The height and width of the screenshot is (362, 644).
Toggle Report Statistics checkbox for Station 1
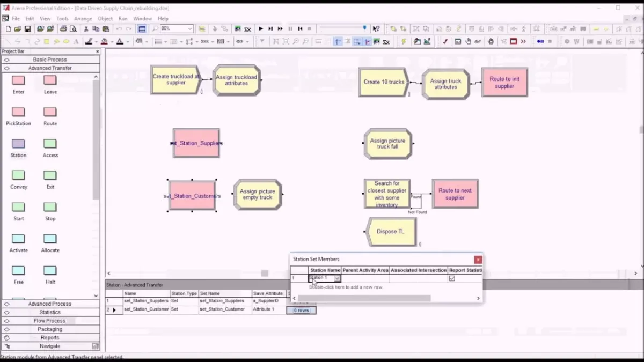point(452,278)
